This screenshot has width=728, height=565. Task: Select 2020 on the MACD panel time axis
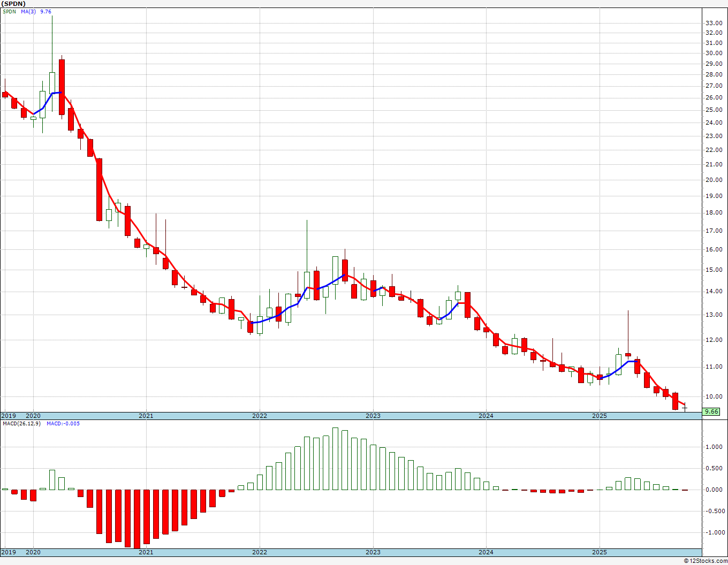pyautogui.click(x=33, y=552)
